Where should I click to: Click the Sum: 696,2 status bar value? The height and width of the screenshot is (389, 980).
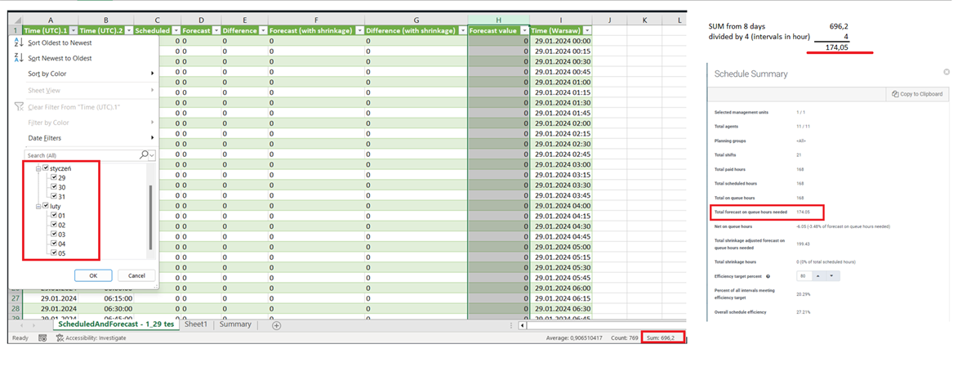tap(661, 338)
